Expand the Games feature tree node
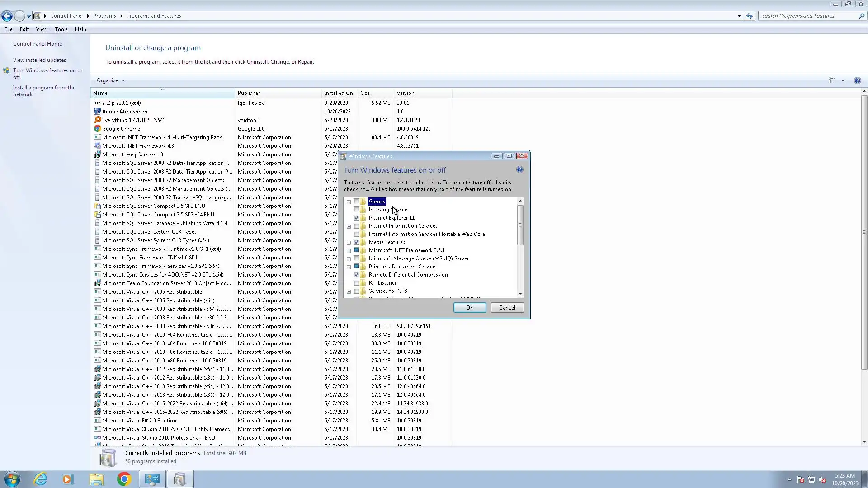 349,202
